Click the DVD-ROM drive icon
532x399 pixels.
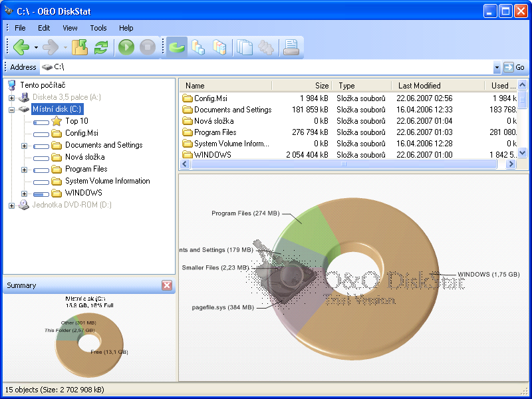[x=24, y=205]
